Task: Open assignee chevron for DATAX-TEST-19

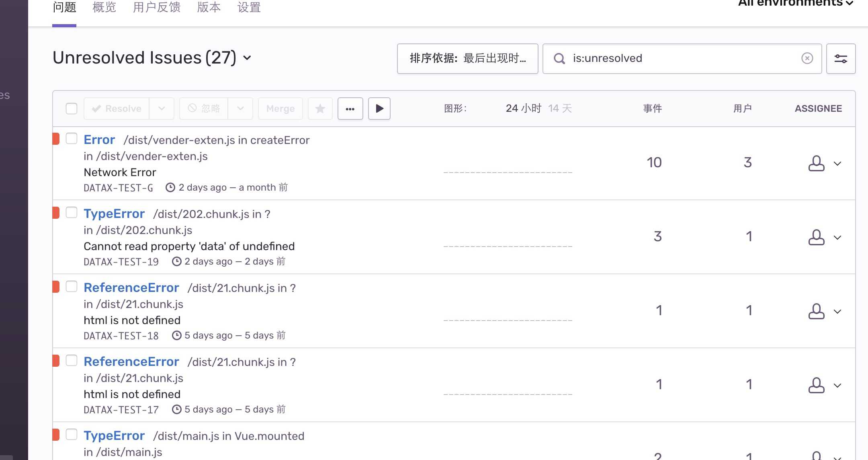Action: pos(837,238)
